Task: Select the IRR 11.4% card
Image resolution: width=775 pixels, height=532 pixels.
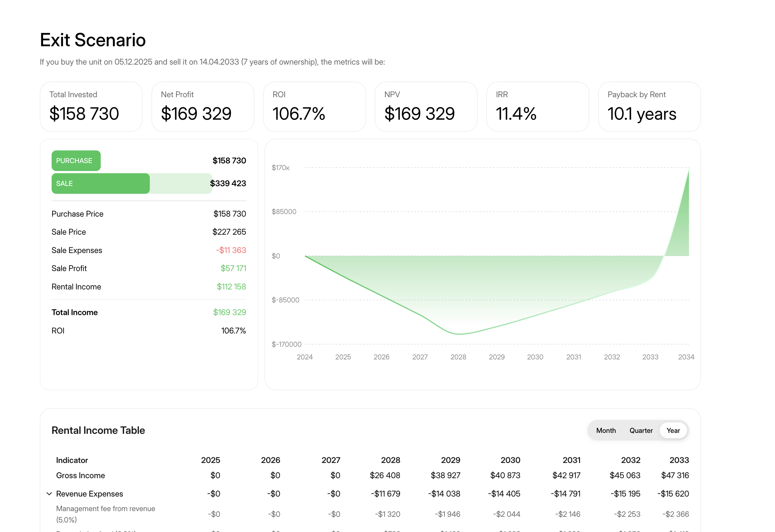Action: pos(537,107)
